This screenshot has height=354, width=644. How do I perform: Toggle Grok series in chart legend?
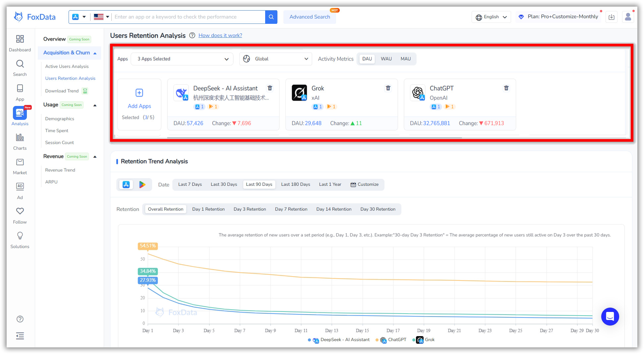(424, 340)
